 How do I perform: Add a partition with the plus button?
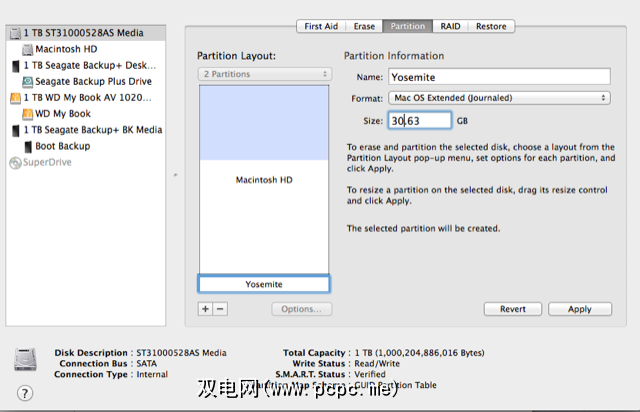[205, 309]
